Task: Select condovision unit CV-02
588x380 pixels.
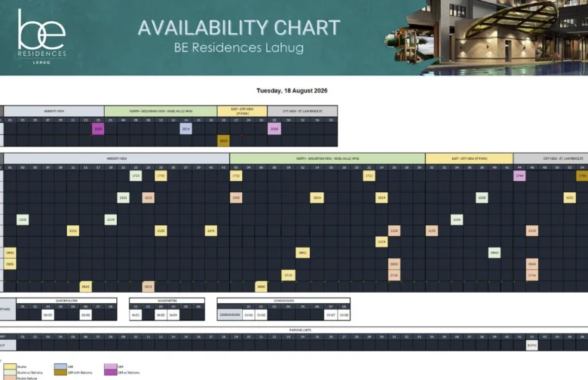Action: (x=261, y=315)
